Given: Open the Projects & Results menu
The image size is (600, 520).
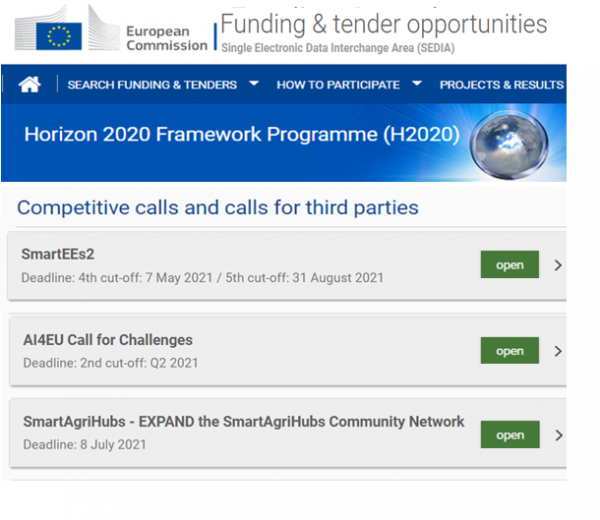Looking at the screenshot, I should (x=501, y=85).
